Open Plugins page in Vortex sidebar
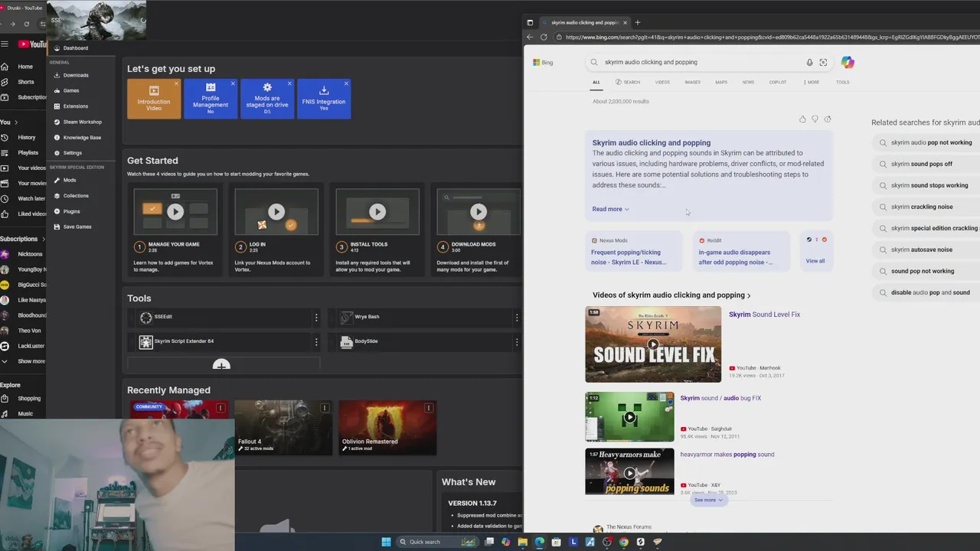 pyautogui.click(x=71, y=211)
